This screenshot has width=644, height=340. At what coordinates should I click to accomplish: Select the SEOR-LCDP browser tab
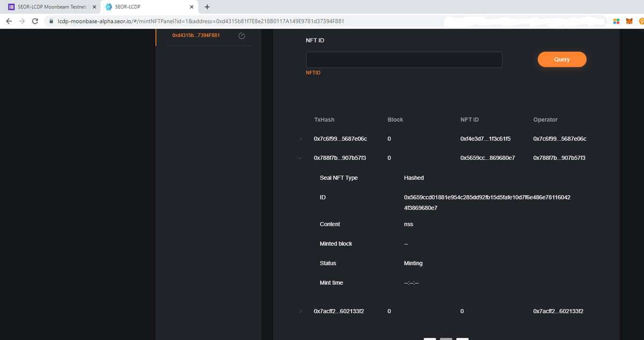coord(149,7)
